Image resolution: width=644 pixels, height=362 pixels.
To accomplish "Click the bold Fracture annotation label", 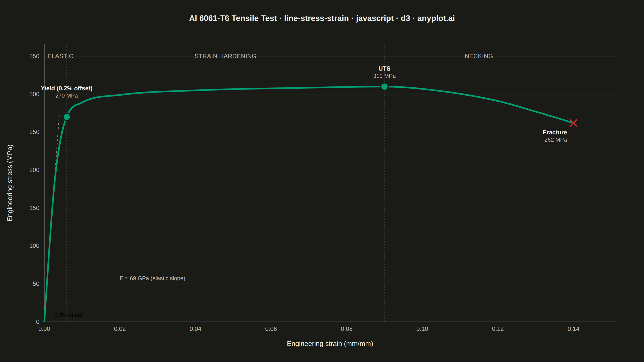I will tap(555, 132).
